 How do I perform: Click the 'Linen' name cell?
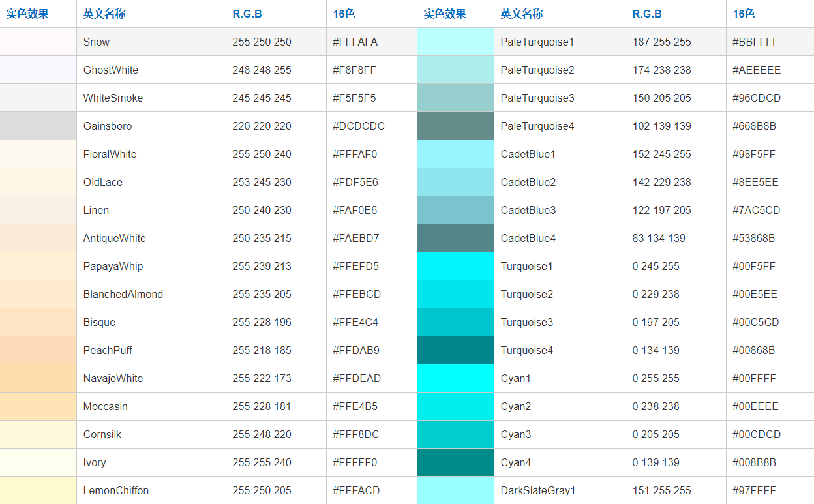click(151, 210)
